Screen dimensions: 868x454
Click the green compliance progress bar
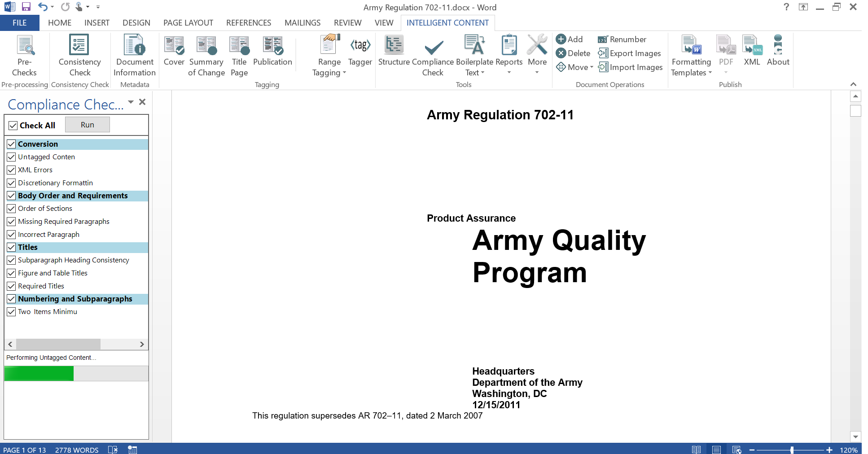(x=39, y=373)
